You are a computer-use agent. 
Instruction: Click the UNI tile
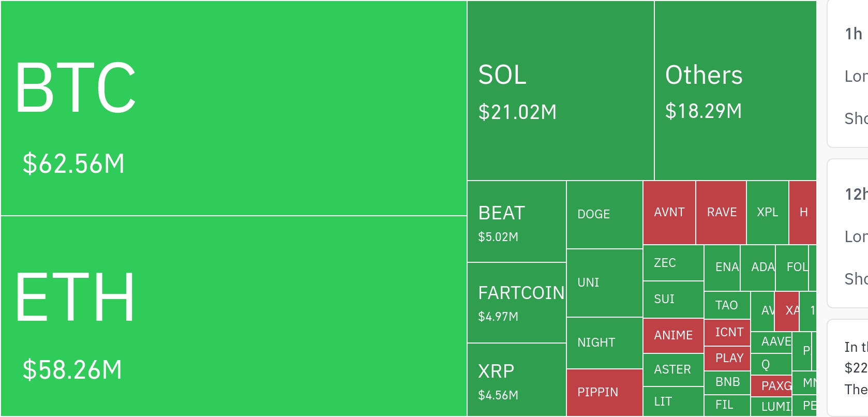[x=605, y=283]
